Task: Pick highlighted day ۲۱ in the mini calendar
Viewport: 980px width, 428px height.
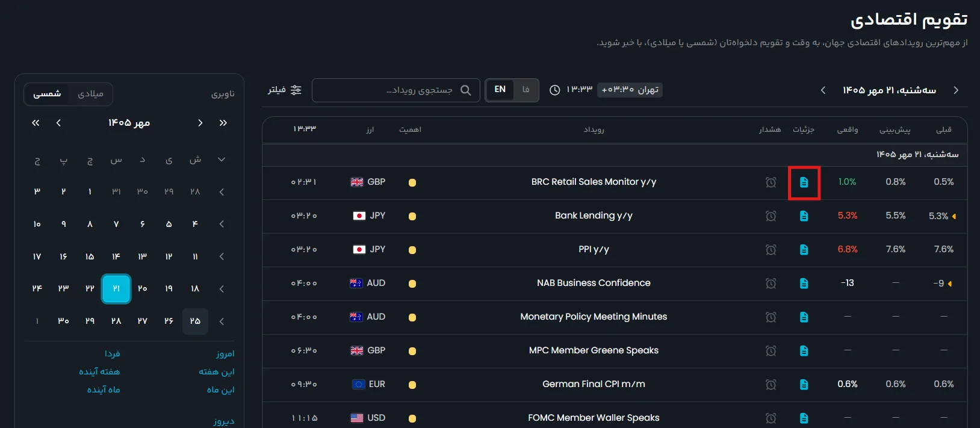Action: pyautogui.click(x=116, y=289)
